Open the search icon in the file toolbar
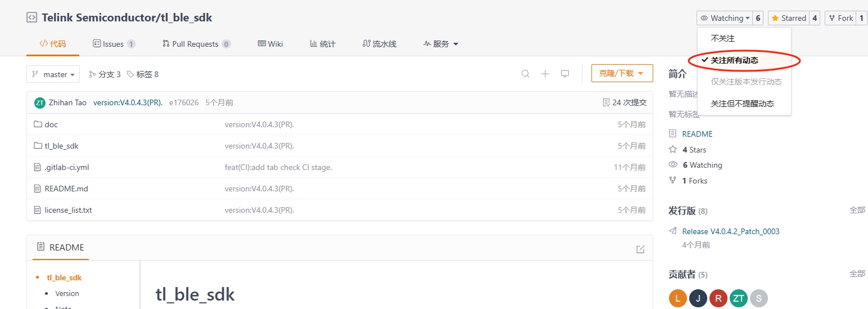 [526, 74]
